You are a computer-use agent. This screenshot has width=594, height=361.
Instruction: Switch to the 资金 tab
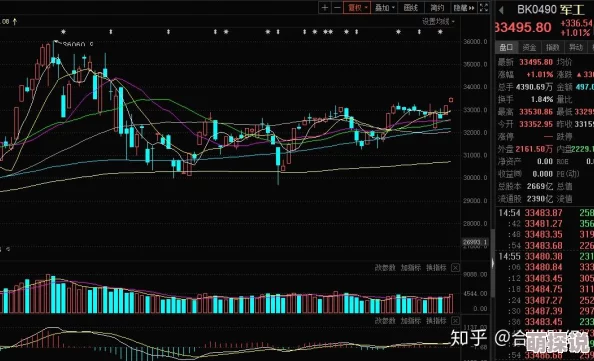pos(529,47)
